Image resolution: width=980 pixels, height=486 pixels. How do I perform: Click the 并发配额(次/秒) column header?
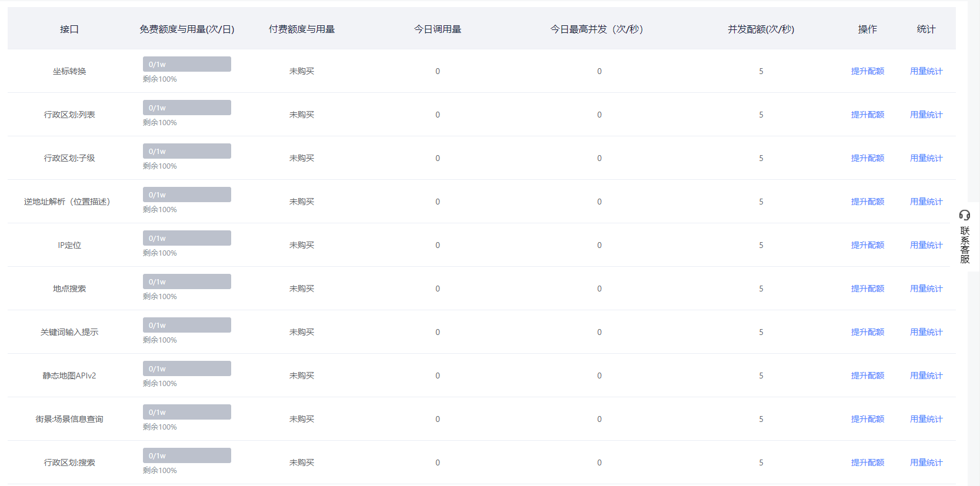(x=761, y=29)
